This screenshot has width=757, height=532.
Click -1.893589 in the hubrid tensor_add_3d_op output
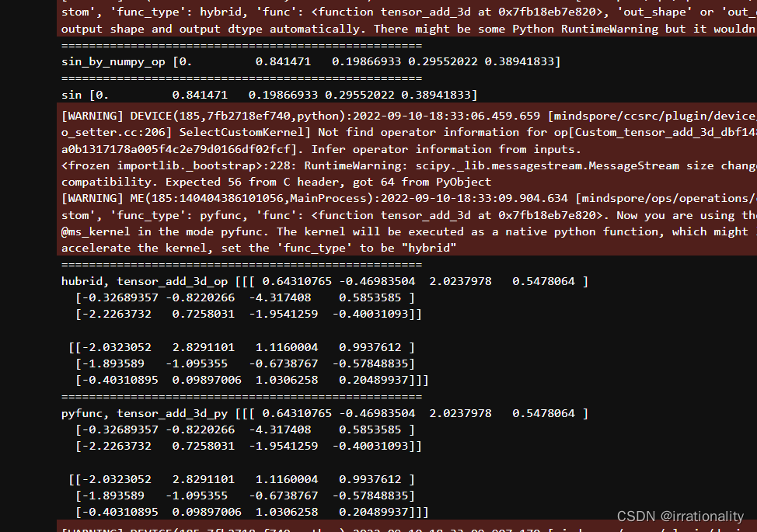pos(113,364)
